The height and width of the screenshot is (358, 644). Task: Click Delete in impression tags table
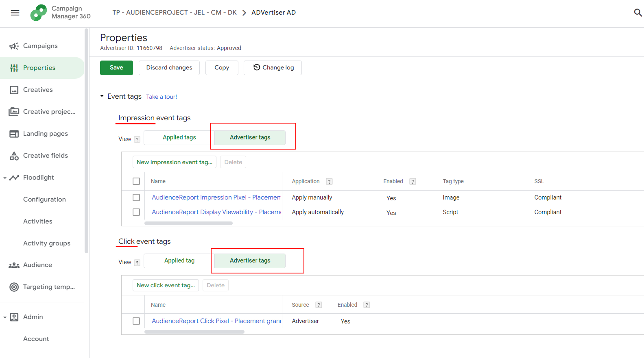click(x=233, y=162)
